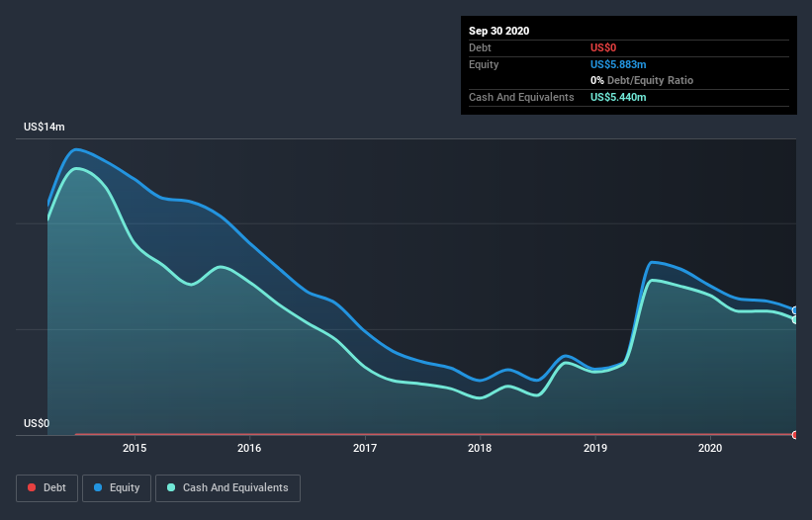Click the Cash And Equivalents end data point
This screenshot has height=520, width=812.
click(795, 319)
